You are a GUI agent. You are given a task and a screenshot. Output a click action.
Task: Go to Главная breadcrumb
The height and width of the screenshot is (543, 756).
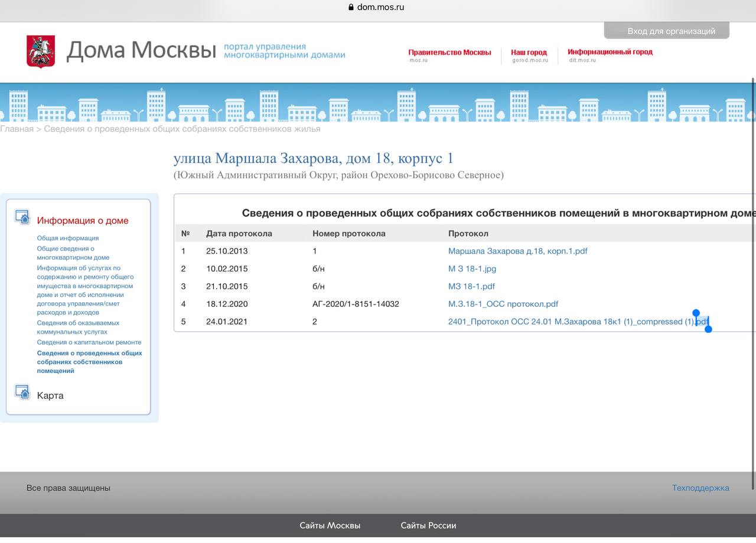pos(17,129)
